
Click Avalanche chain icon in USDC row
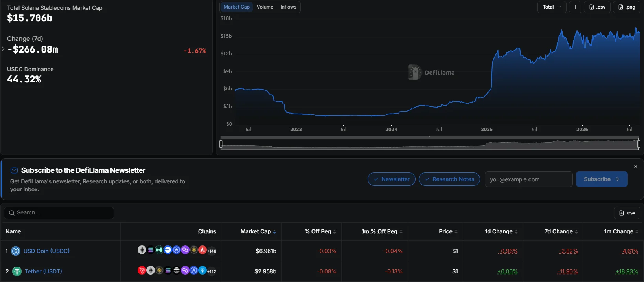tap(202, 250)
